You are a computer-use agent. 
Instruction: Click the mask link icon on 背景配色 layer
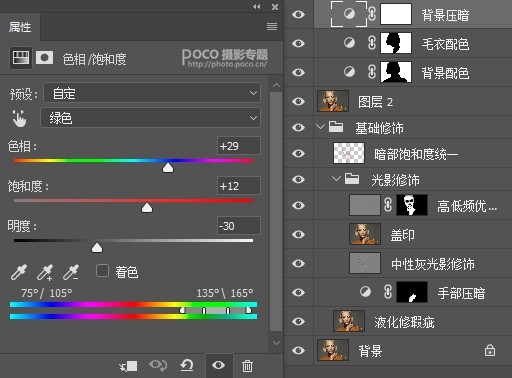(372, 72)
